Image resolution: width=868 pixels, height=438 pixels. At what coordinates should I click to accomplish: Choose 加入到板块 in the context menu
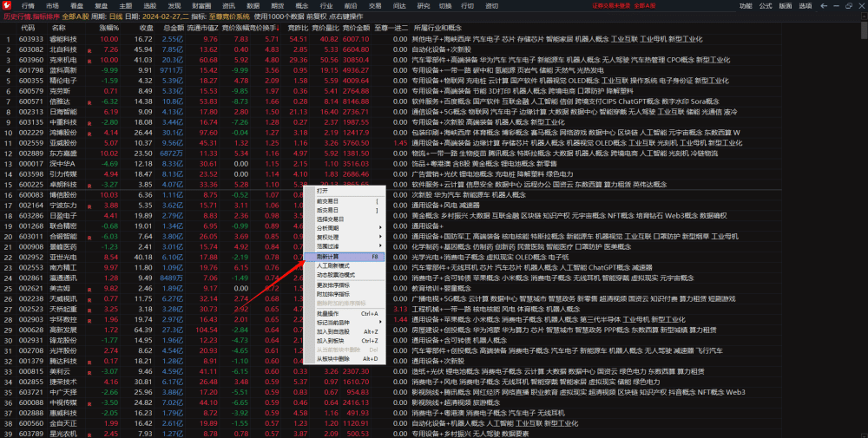[x=345, y=341]
